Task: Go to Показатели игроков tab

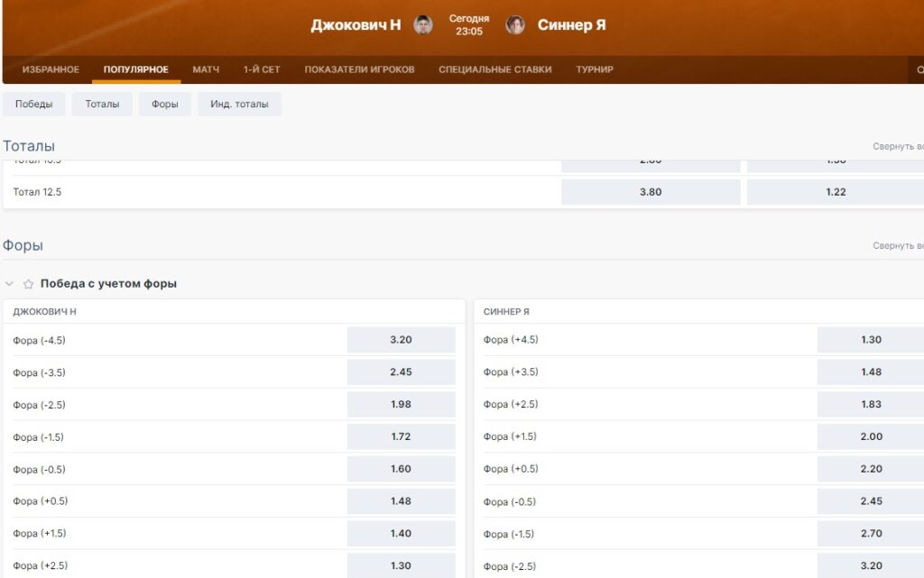Action: 359,69
